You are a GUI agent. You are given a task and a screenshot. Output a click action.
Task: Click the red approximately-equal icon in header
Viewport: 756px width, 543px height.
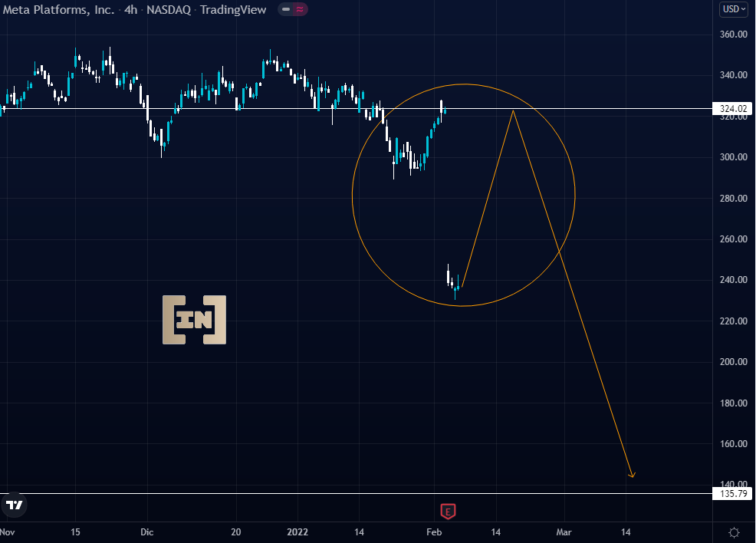click(x=300, y=9)
